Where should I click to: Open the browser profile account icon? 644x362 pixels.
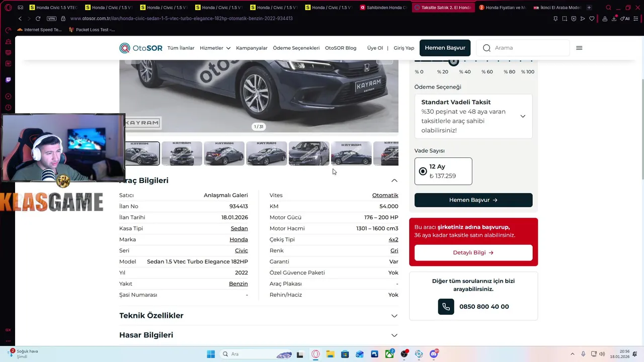tap(604, 19)
